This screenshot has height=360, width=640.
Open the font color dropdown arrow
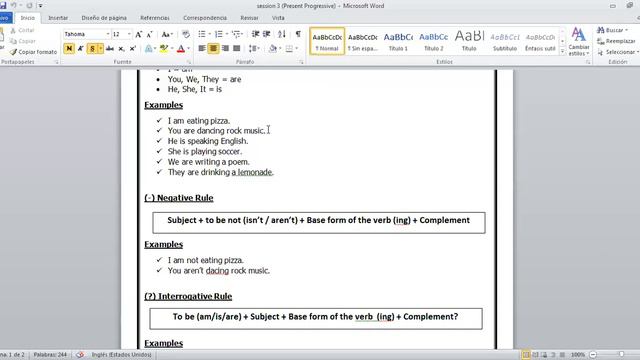pos(189,49)
